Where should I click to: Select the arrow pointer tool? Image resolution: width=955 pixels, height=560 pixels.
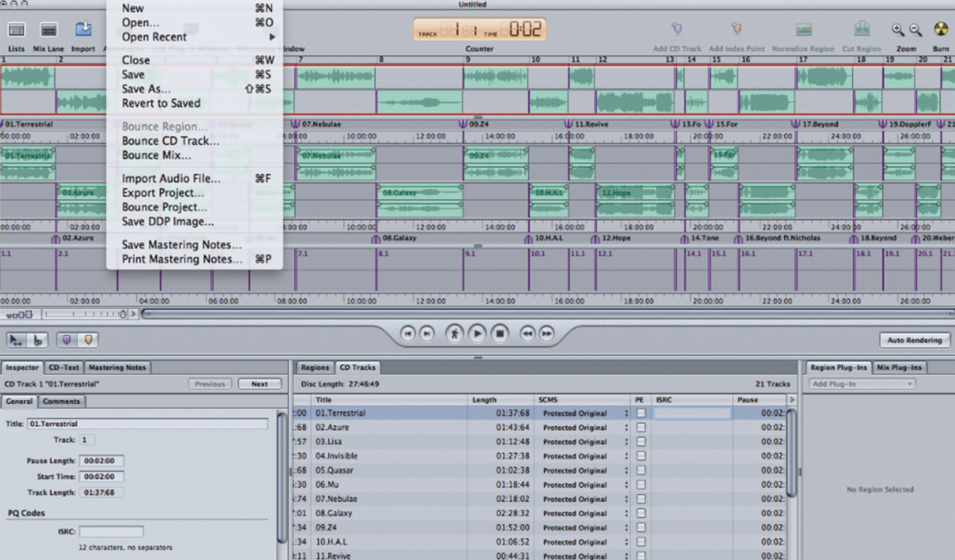[x=16, y=340]
